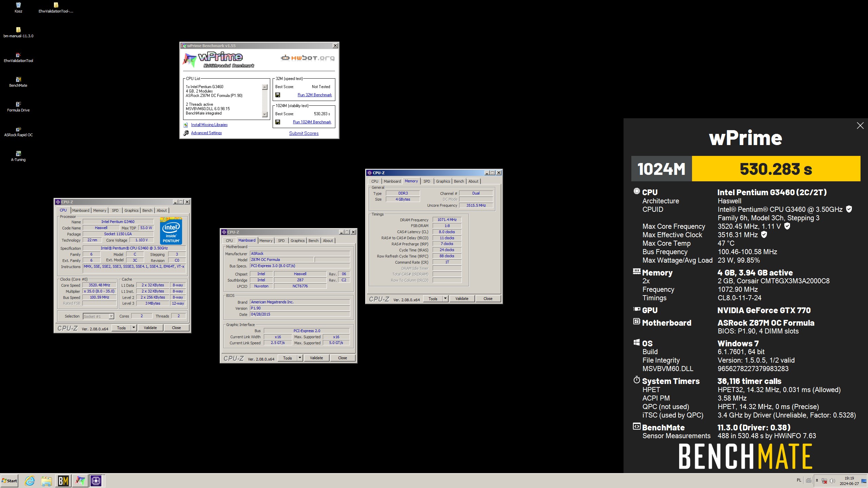Click Close button in Memory CPU-Z window
Screen dimensions: 868x488
[x=488, y=299]
